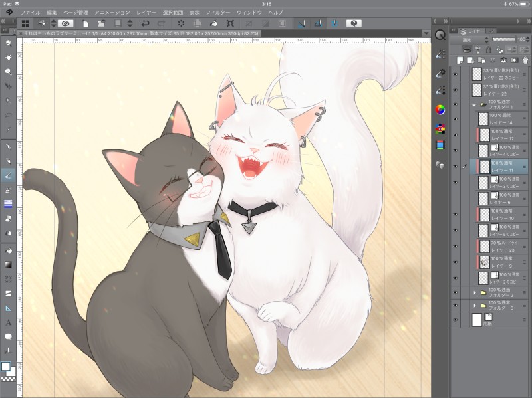
Task: Click the Fill bucket in command bar
Action: [213, 23]
